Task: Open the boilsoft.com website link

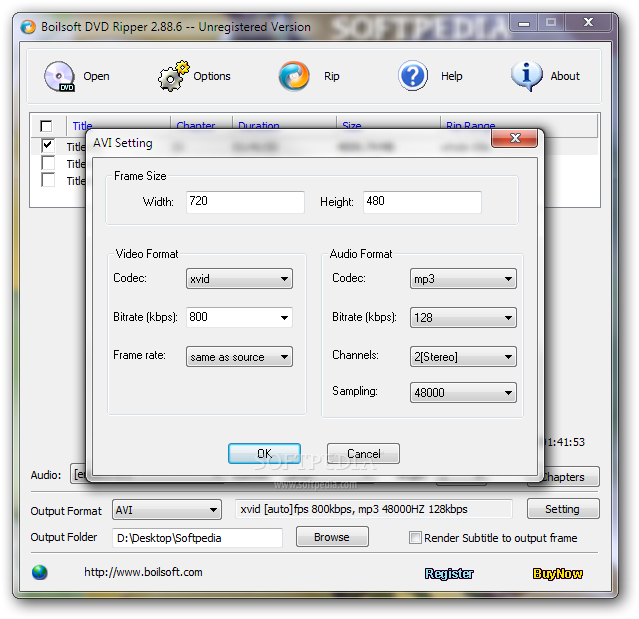Action: click(143, 572)
